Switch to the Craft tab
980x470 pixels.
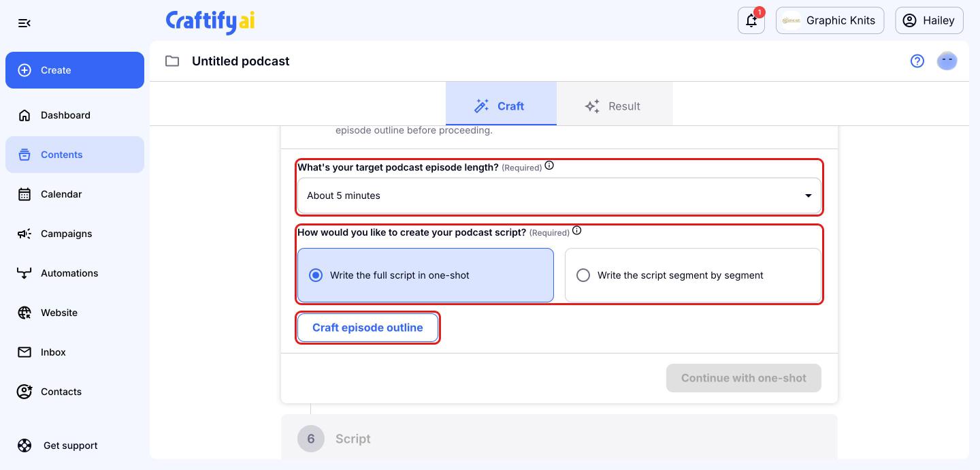tap(501, 104)
